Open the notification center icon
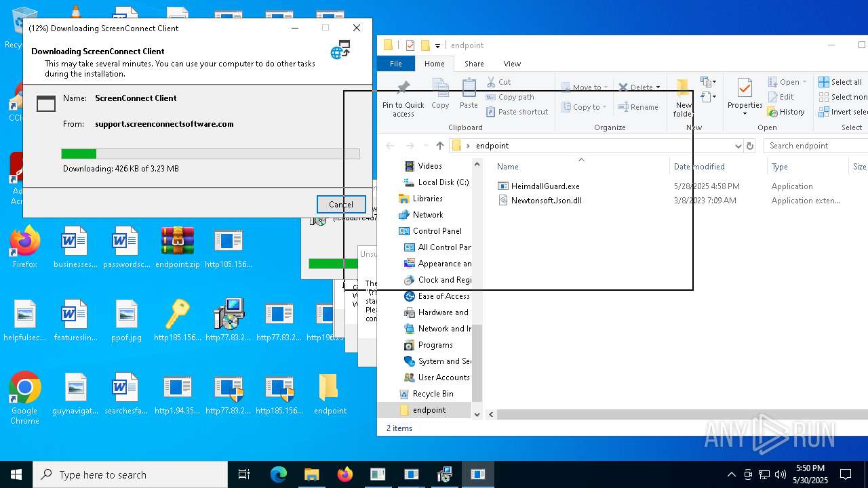868x488 pixels. (846, 474)
